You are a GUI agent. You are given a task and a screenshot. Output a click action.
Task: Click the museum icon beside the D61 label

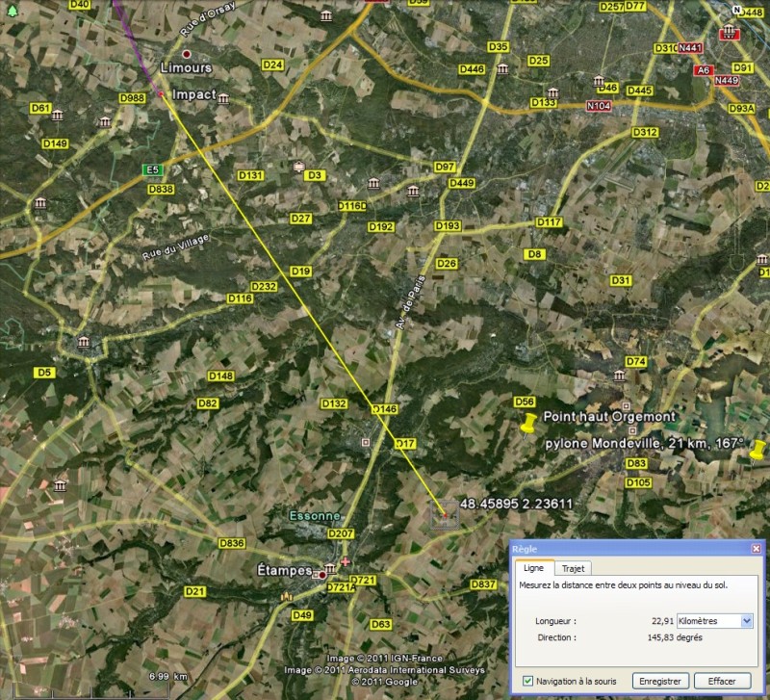[58, 115]
